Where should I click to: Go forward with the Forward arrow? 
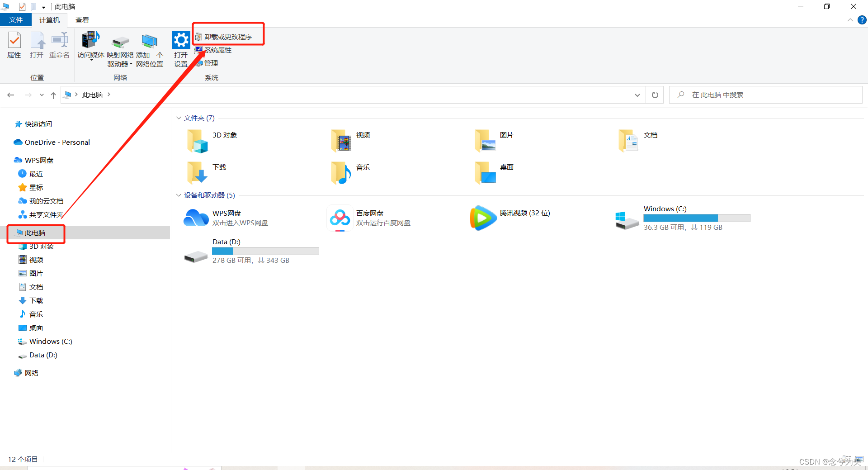[28, 95]
